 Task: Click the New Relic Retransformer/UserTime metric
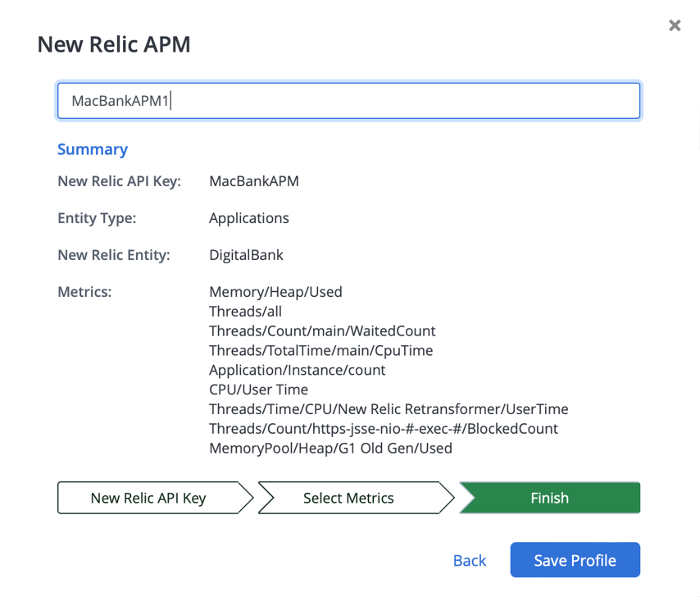pyautogui.click(x=389, y=409)
